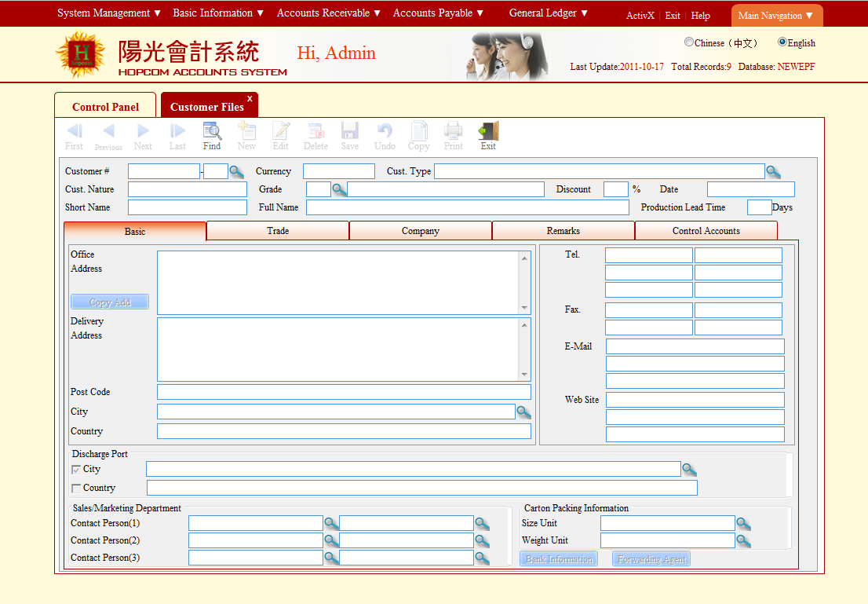Check the Discharge Port Country checkbox
Image resolution: width=868 pixels, height=604 pixels.
click(x=76, y=489)
